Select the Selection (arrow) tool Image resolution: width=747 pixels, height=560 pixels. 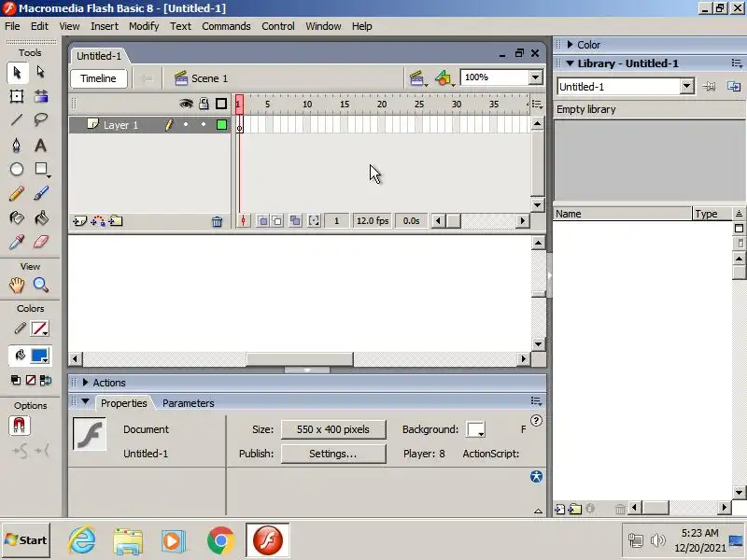[x=17, y=73]
